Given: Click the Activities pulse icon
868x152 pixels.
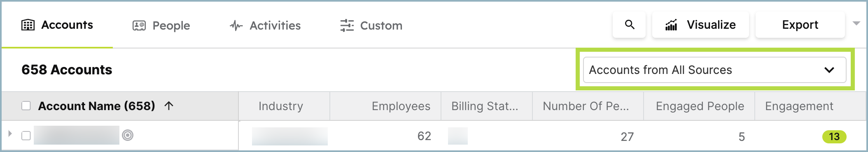Looking at the screenshot, I should click(236, 25).
